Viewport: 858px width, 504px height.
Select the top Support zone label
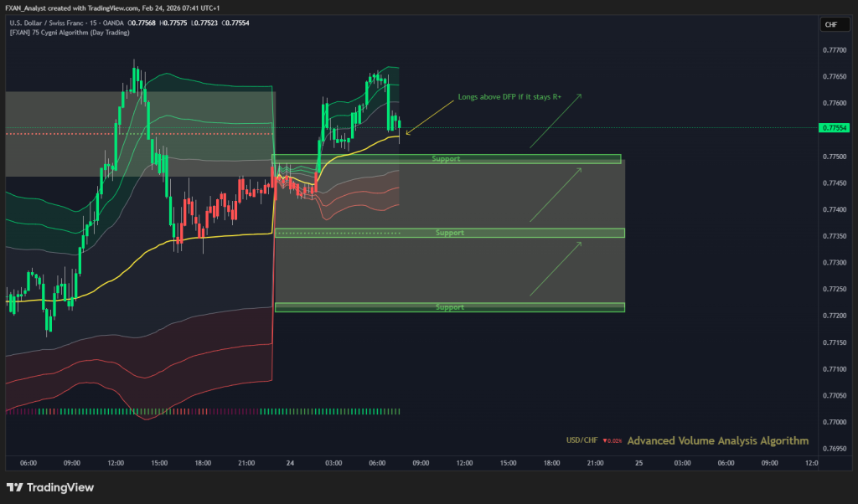tap(446, 158)
